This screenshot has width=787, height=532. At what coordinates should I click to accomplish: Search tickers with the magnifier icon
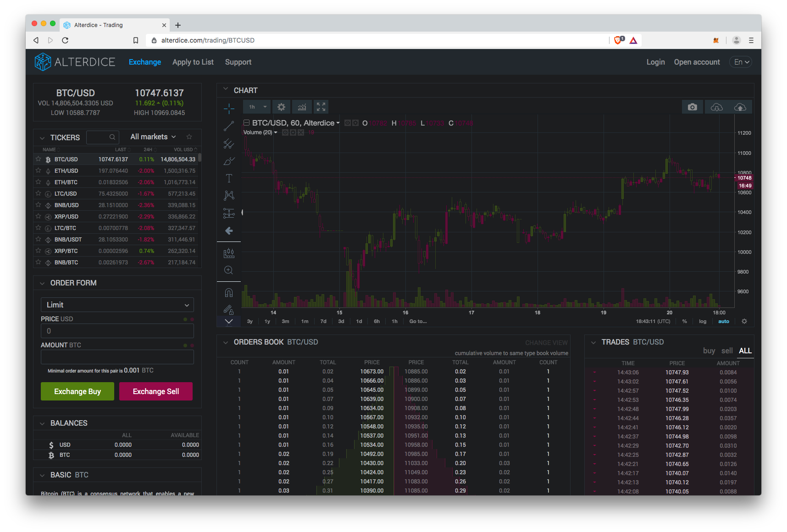pos(112,137)
